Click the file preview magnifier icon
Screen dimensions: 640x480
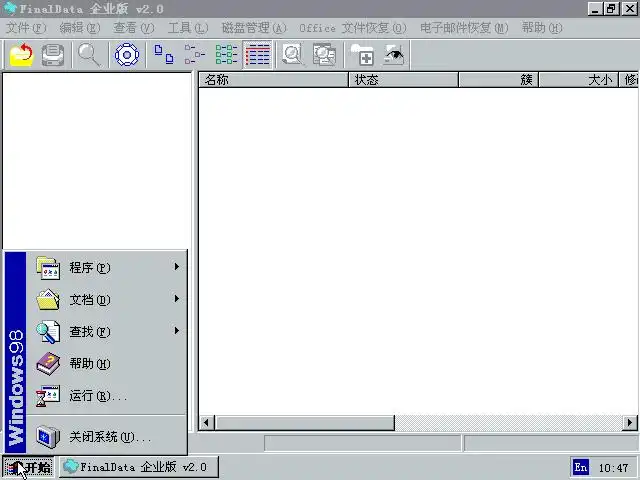tap(292, 54)
